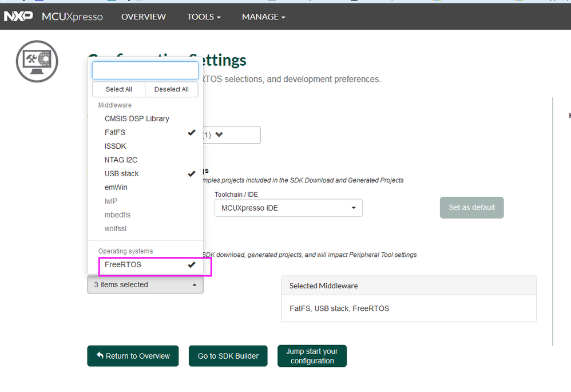Click the NXP logo

pyautogui.click(x=18, y=17)
